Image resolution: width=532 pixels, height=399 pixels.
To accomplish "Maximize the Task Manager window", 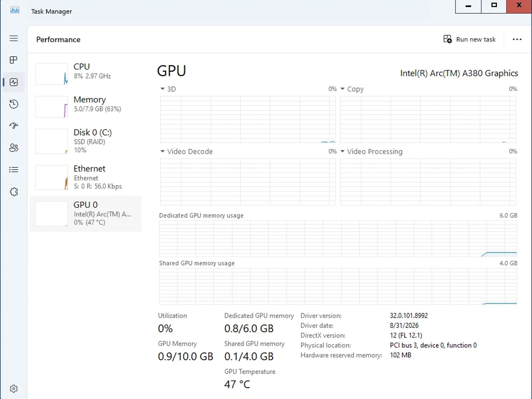I will coord(494,6).
